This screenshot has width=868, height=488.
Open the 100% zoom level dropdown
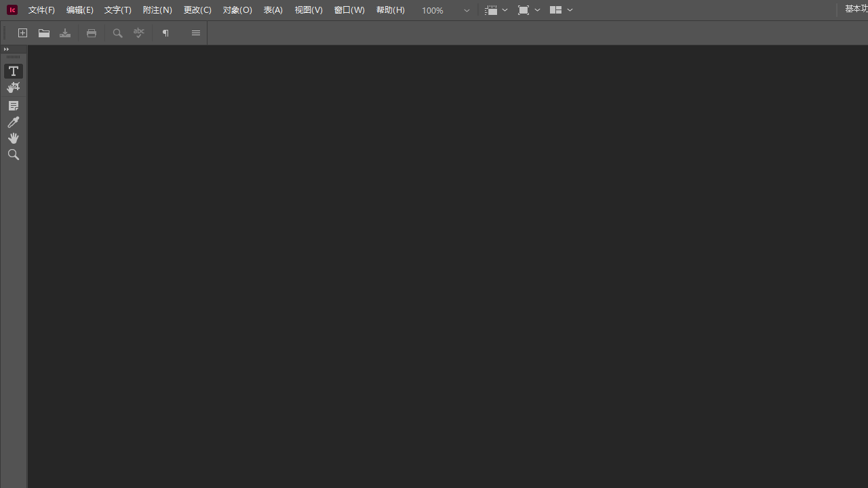tap(467, 10)
